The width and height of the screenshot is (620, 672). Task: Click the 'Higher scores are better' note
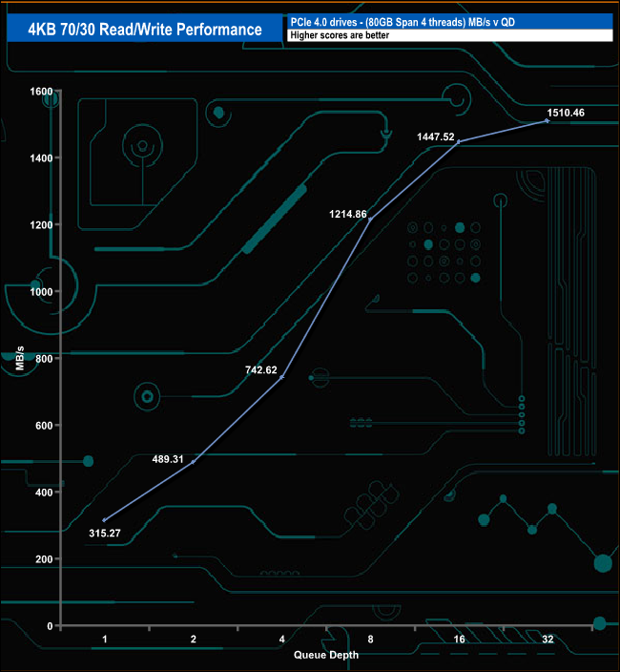[340, 35]
